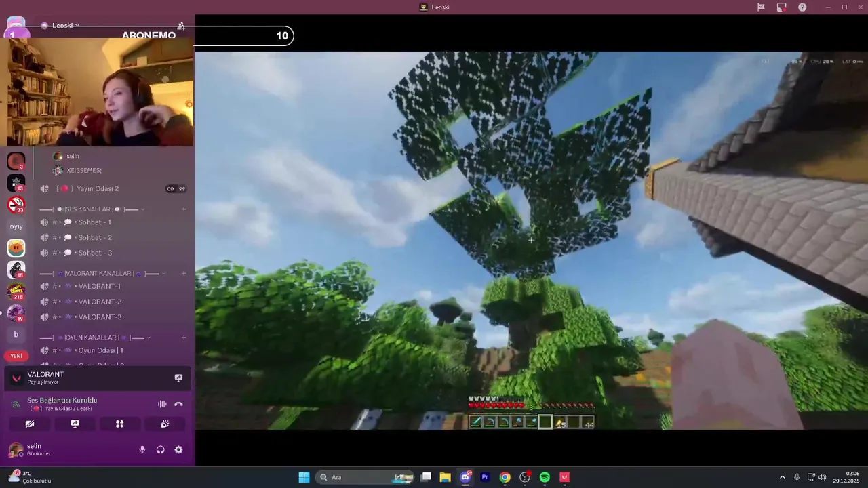Screen dimensions: 868x488
Task: Open the purple server icon with badge 19
Action: tap(16, 313)
